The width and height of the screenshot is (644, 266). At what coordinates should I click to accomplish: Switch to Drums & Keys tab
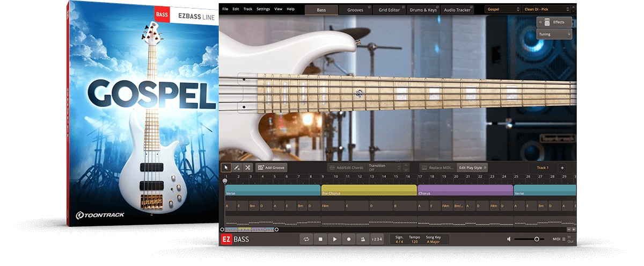[424, 10]
